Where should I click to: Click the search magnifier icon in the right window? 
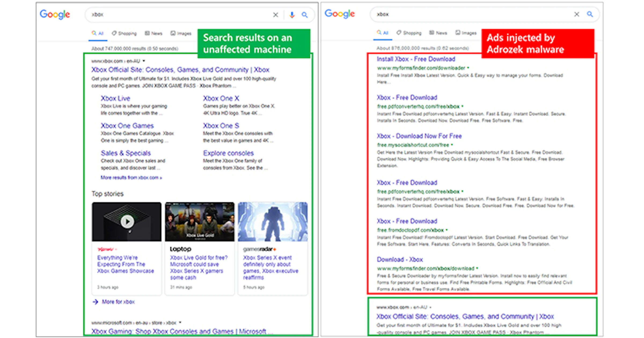(590, 14)
